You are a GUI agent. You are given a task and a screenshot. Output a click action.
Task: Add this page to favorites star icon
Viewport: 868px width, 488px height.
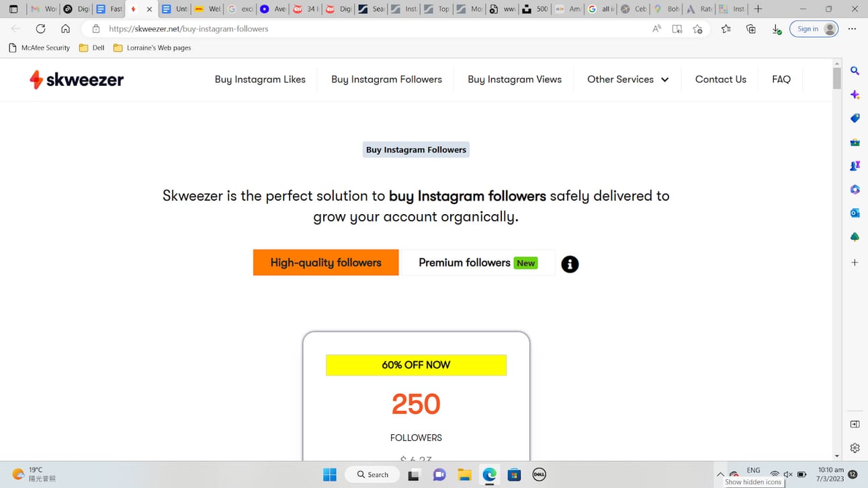(697, 29)
